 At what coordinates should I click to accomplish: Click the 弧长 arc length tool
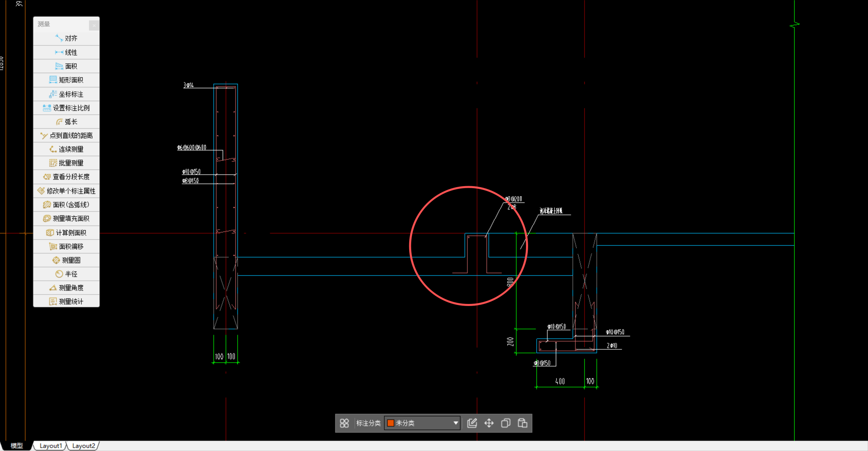tap(67, 122)
